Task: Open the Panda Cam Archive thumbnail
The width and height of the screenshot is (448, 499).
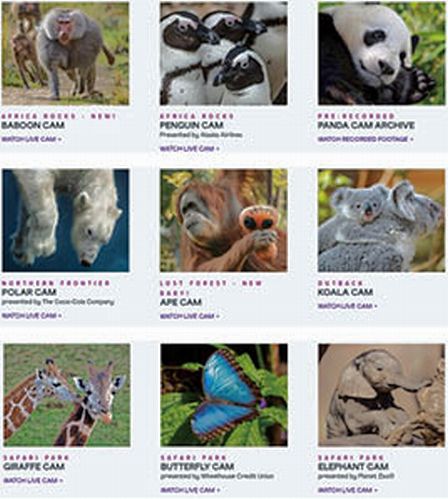Action: pyautogui.click(x=382, y=53)
